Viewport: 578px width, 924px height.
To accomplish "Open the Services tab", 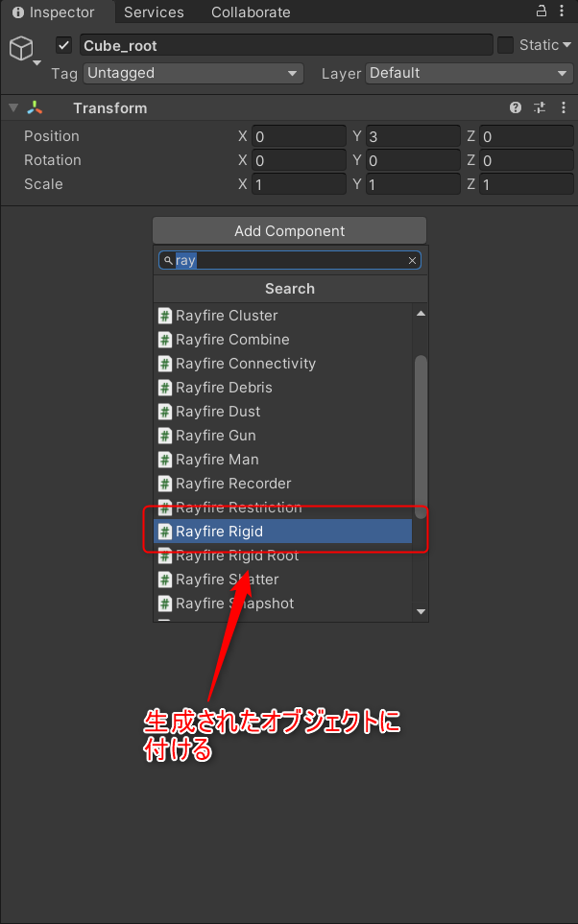I will point(154,12).
